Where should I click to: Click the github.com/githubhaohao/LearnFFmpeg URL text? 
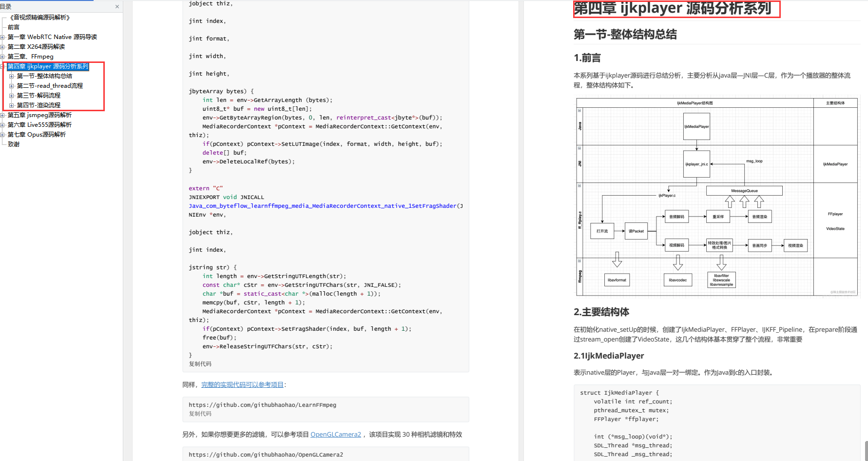[262, 405]
